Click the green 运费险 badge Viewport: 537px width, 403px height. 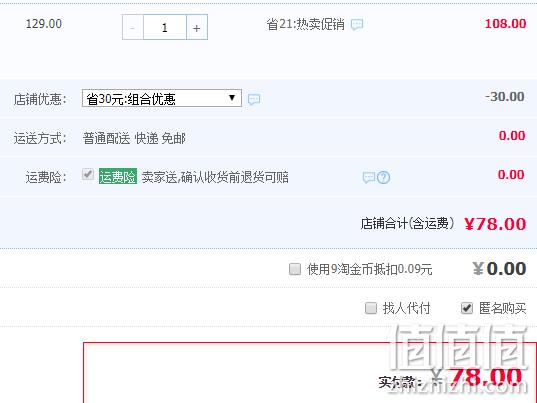point(118,176)
